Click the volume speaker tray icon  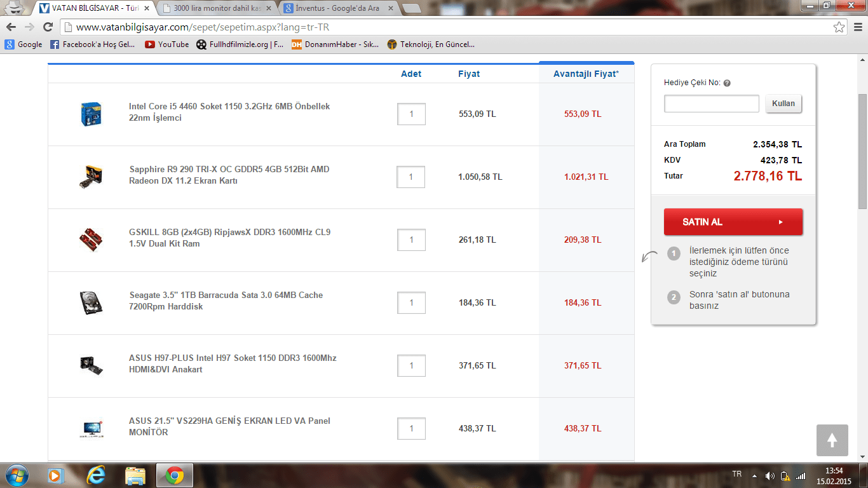coord(770,476)
